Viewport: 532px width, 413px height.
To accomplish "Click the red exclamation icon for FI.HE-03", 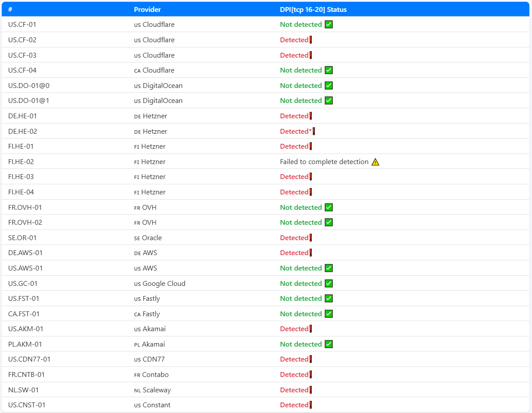I will [311, 177].
